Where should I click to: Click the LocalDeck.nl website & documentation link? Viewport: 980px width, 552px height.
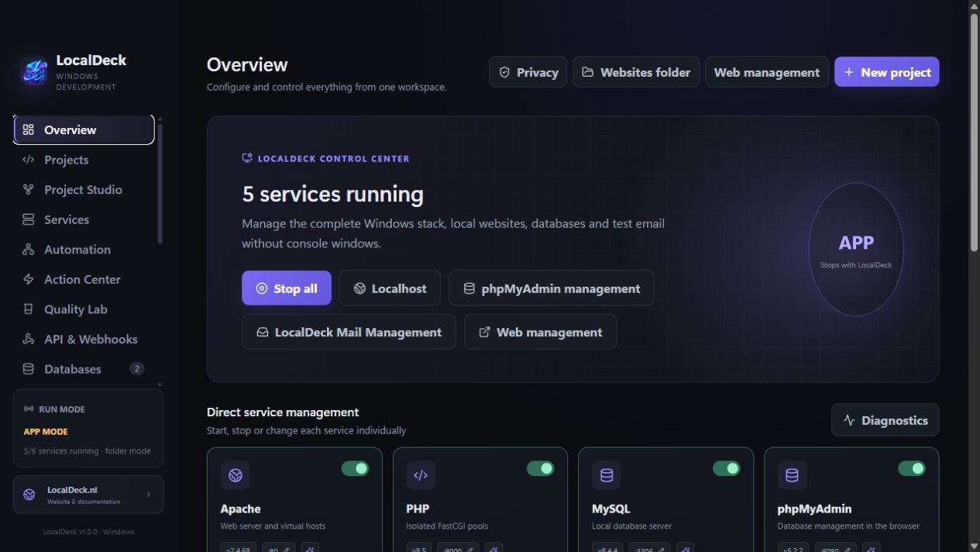pos(88,495)
